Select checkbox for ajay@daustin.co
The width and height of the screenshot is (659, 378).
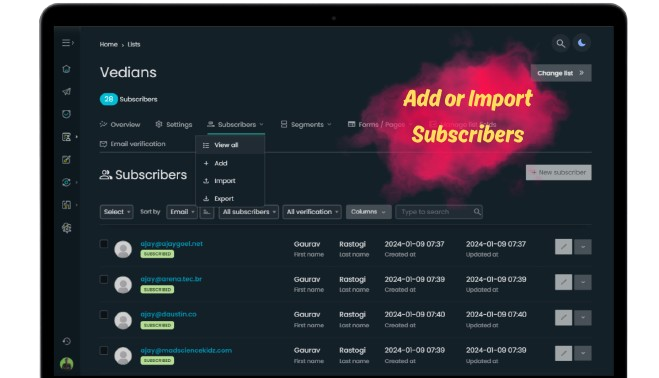[104, 315]
